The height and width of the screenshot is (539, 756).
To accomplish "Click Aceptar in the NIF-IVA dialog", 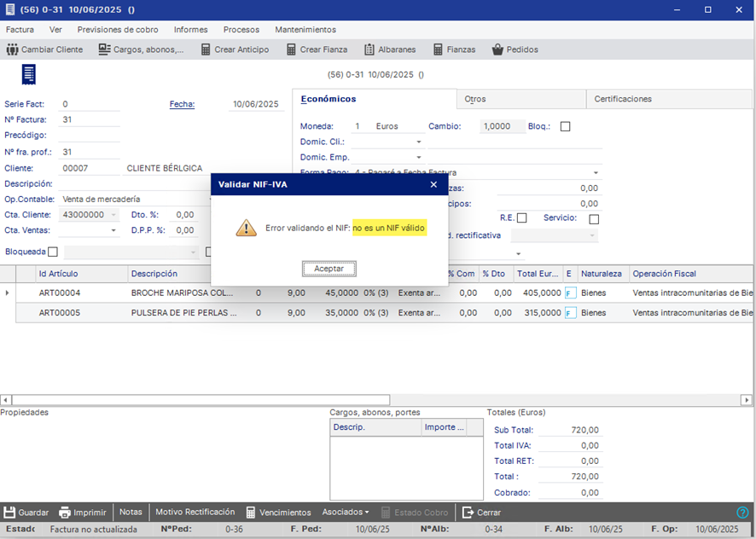I will [329, 269].
